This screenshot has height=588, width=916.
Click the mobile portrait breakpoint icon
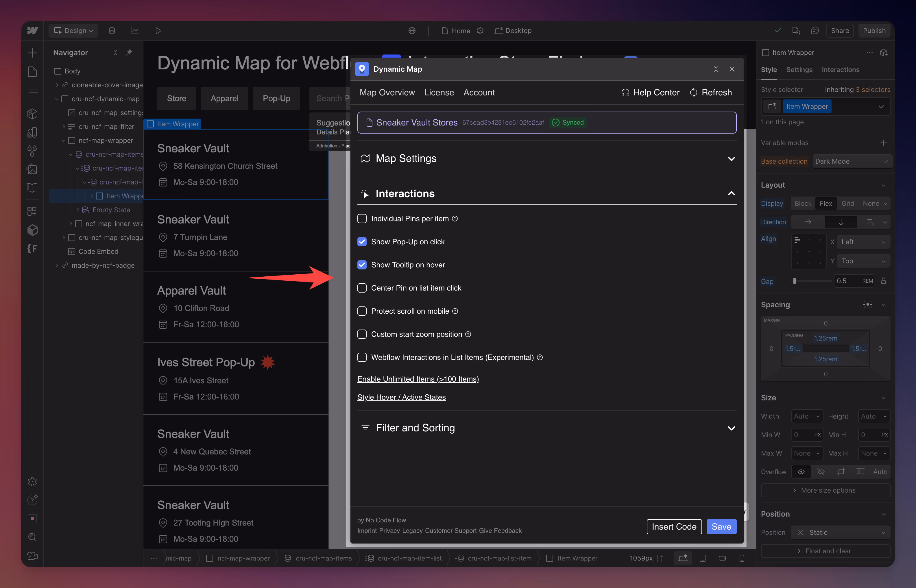coord(742,558)
